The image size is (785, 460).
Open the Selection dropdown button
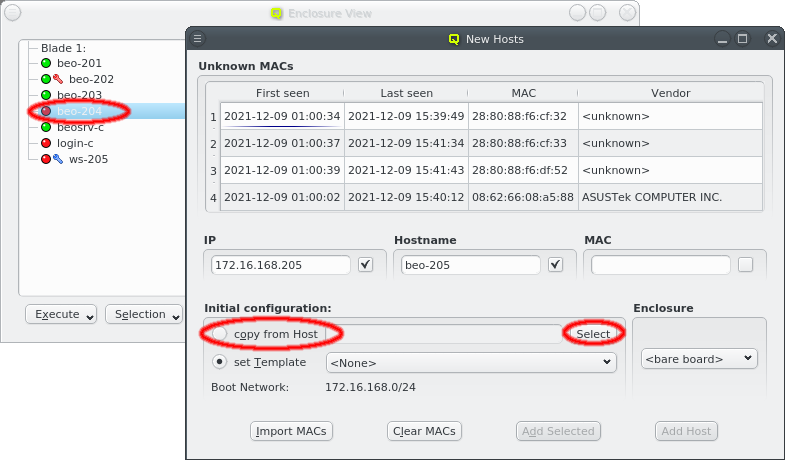coord(144,314)
